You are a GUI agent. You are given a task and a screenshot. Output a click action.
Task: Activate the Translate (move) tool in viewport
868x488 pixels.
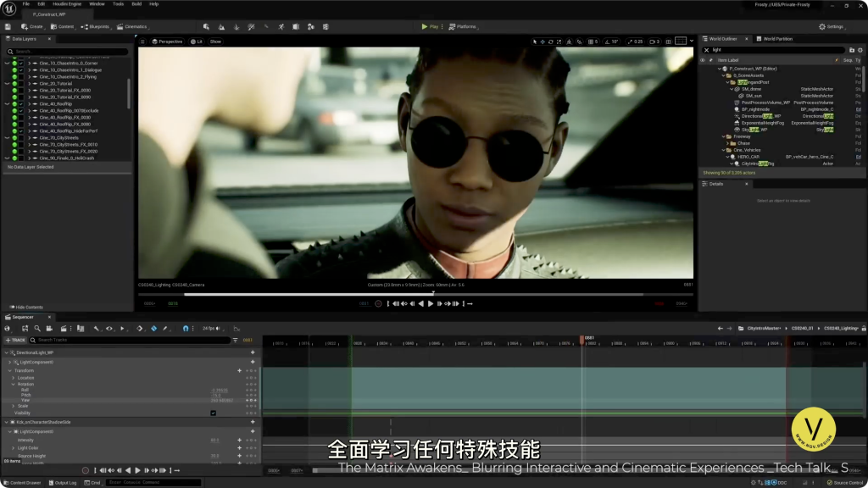[x=542, y=42]
